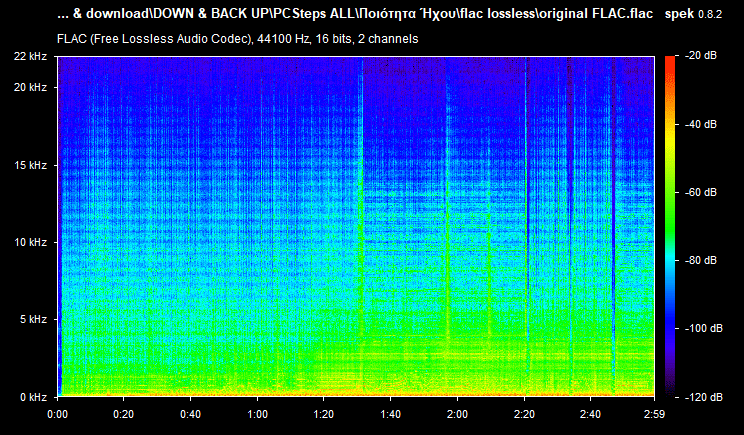Viewport: 744px width, 435px height.
Task: Click the 0:40 time axis label
Action: click(190, 415)
